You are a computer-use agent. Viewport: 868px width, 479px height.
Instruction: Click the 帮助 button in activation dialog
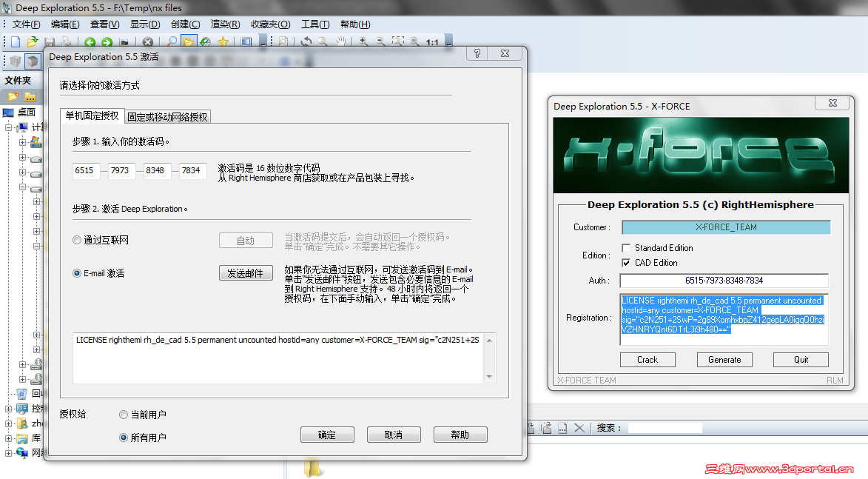(x=460, y=435)
